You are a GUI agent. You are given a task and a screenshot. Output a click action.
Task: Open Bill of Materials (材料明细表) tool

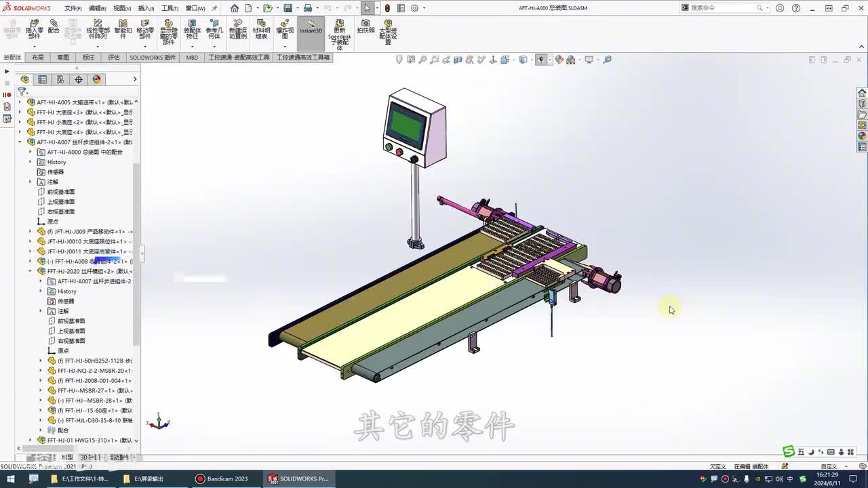point(261,29)
